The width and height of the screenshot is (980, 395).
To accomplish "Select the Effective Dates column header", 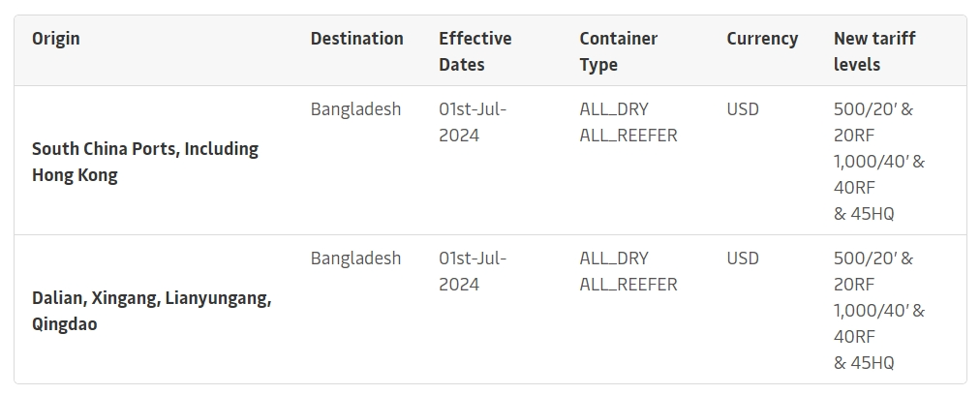I will [x=475, y=51].
